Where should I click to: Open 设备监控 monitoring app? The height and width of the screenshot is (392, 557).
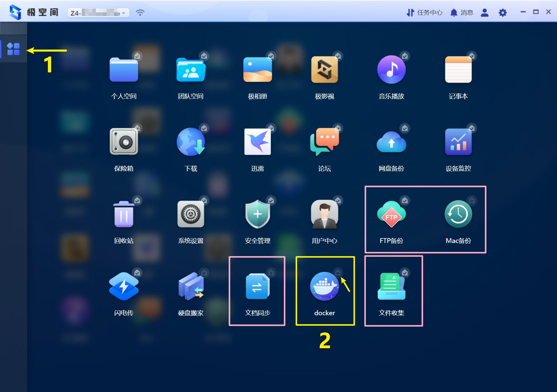pos(458,142)
